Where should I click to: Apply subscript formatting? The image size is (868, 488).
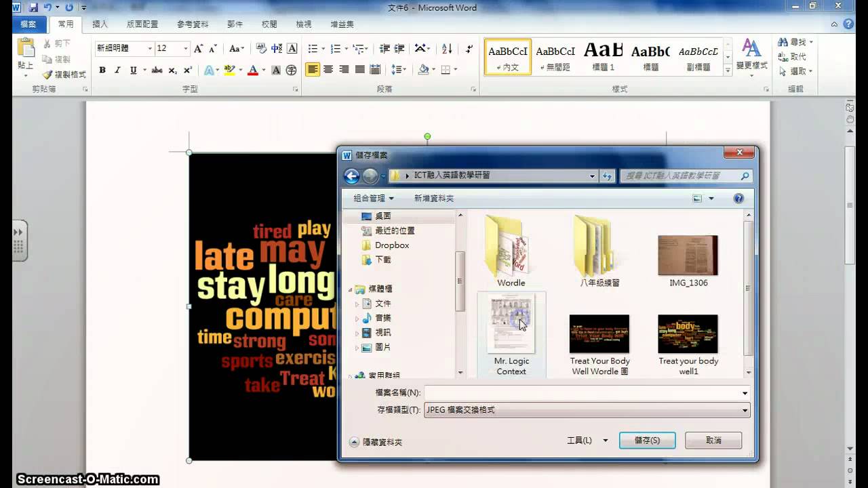coord(172,70)
